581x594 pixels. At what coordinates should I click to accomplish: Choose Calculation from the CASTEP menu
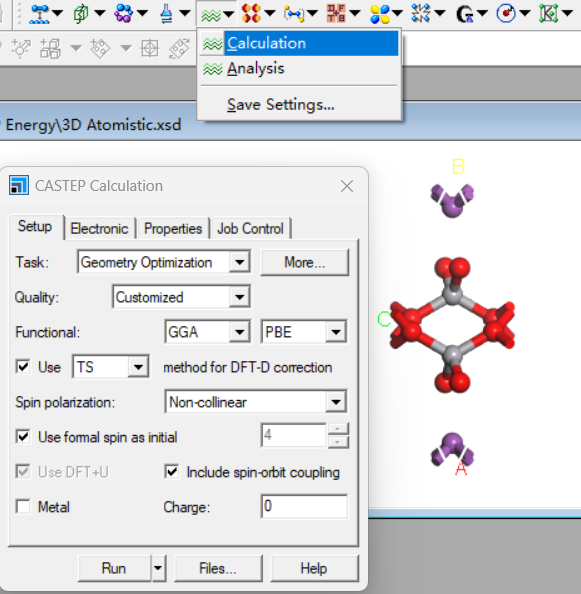click(x=299, y=43)
